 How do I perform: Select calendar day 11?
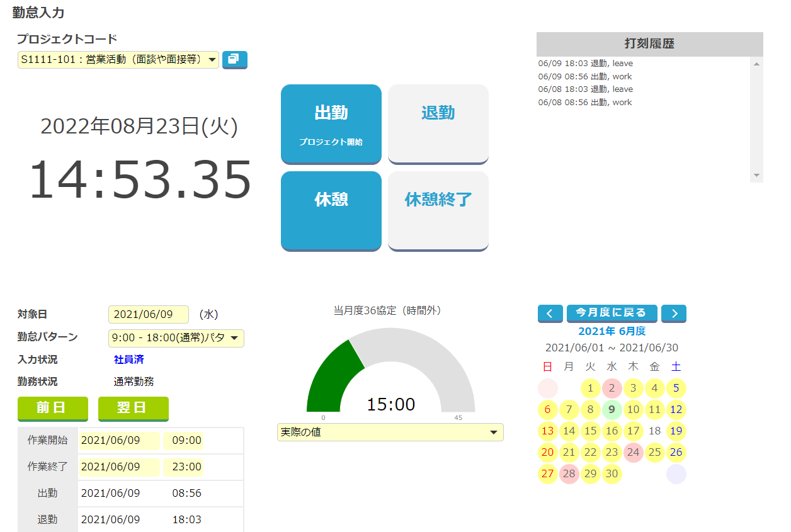(655, 410)
